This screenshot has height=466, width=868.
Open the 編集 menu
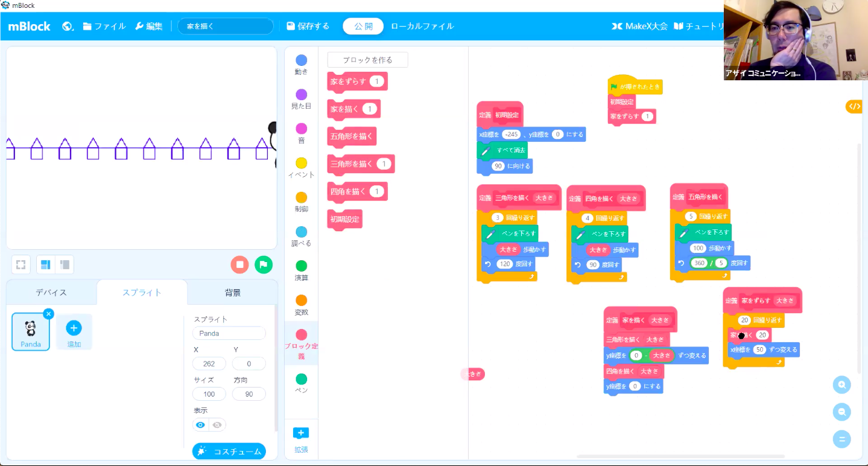pyautogui.click(x=148, y=27)
